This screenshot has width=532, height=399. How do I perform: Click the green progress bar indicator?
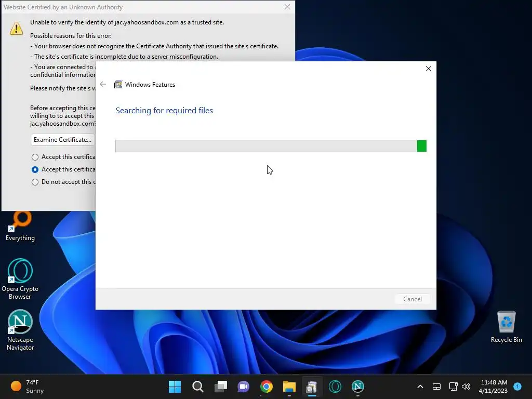[422, 146]
